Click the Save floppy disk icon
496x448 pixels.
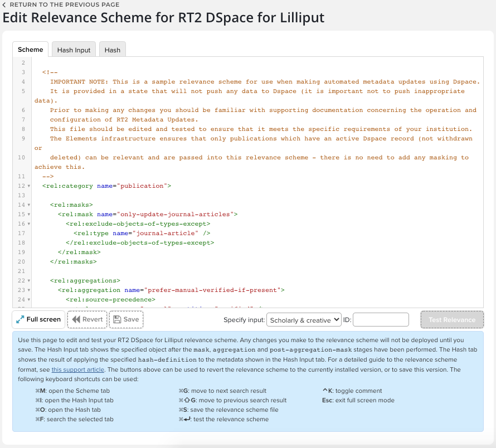pos(117,319)
